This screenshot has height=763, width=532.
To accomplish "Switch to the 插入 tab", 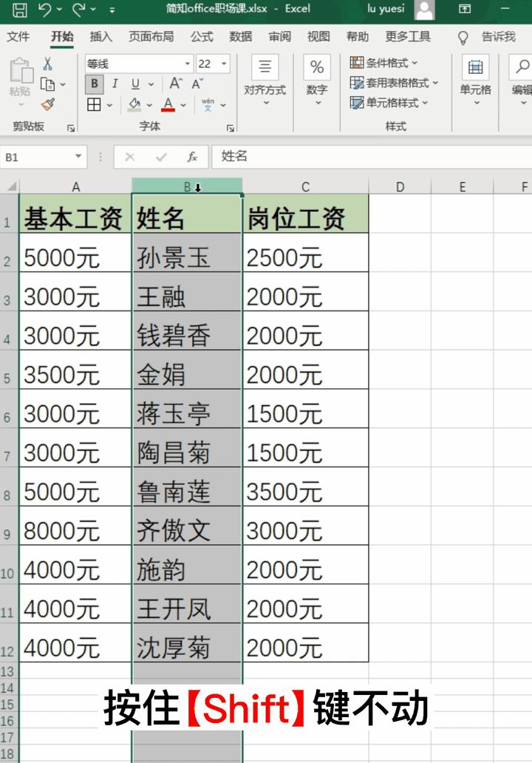I will (x=100, y=36).
